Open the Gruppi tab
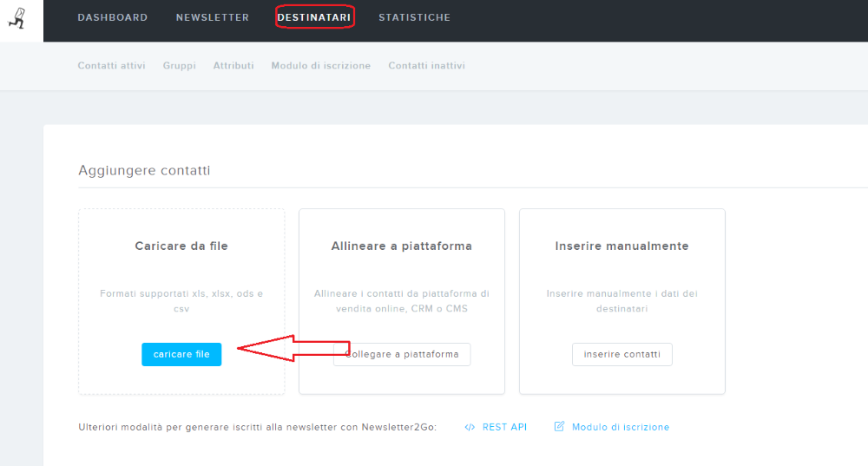Image resolution: width=868 pixels, height=466 pixels. point(180,65)
